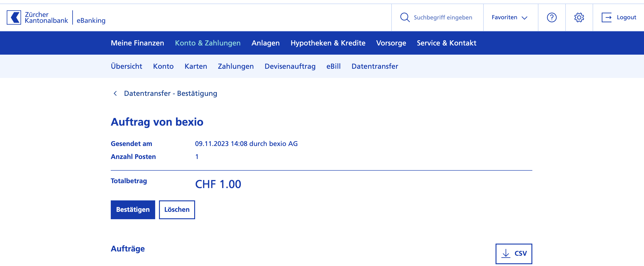Click the Zürcher Kantonalbank logo icon
This screenshot has width=644, height=266.
point(14,17)
